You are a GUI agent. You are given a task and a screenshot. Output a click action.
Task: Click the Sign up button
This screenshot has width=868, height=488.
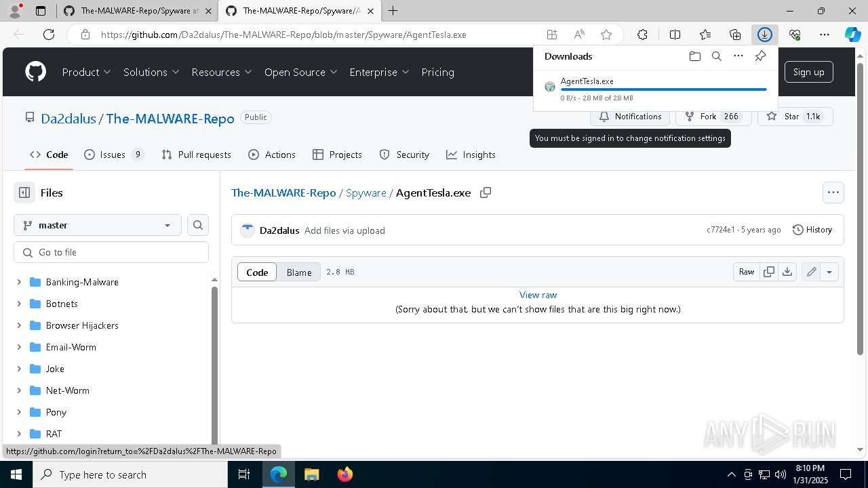808,72
